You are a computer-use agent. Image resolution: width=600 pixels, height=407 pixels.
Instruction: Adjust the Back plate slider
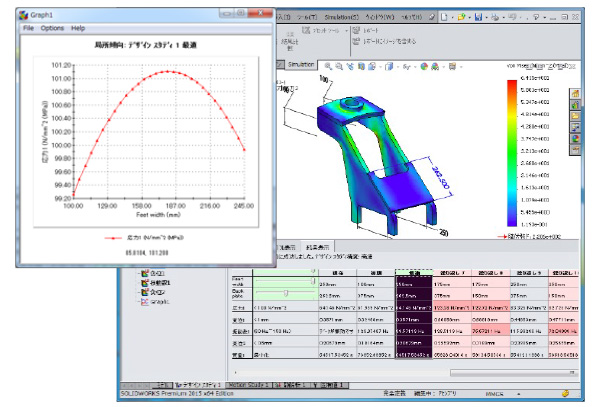pyautogui.click(x=285, y=293)
